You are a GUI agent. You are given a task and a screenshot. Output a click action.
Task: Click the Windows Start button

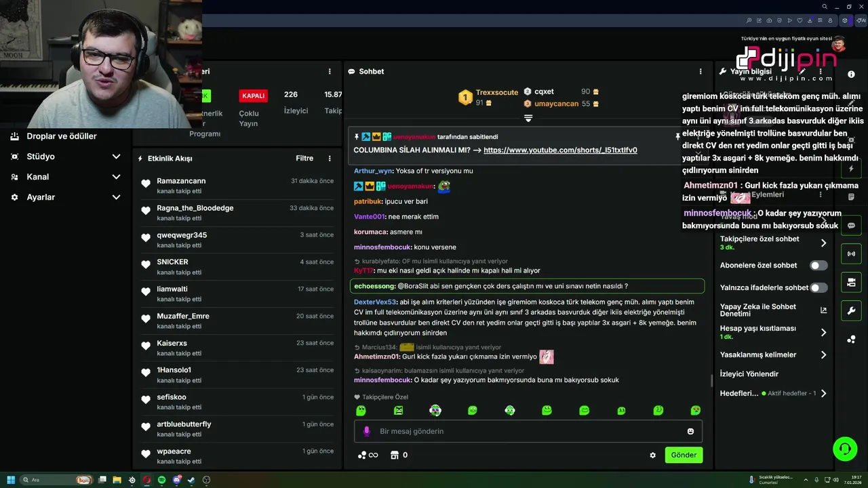coord(11,480)
